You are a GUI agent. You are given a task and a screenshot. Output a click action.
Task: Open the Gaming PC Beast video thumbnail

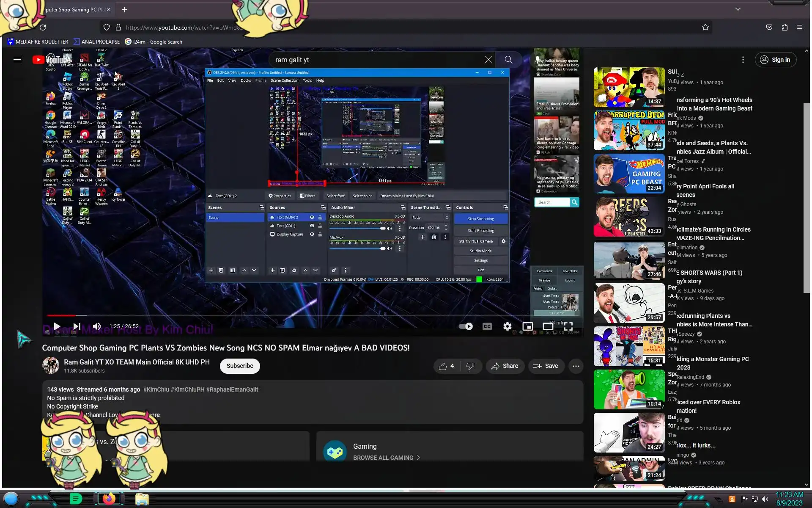tap(629, 174)
